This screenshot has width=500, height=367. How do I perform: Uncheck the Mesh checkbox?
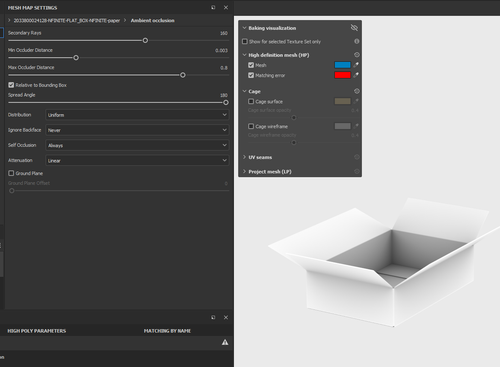pyautogui.click(x=251, y=65)
